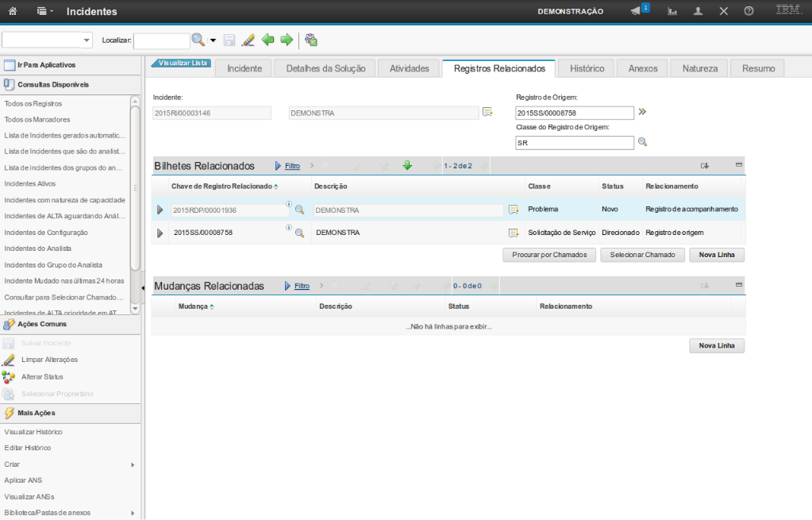Go to previous record with left arrow
The height and width of the screenshot is (520, 812).
(268, 40)
